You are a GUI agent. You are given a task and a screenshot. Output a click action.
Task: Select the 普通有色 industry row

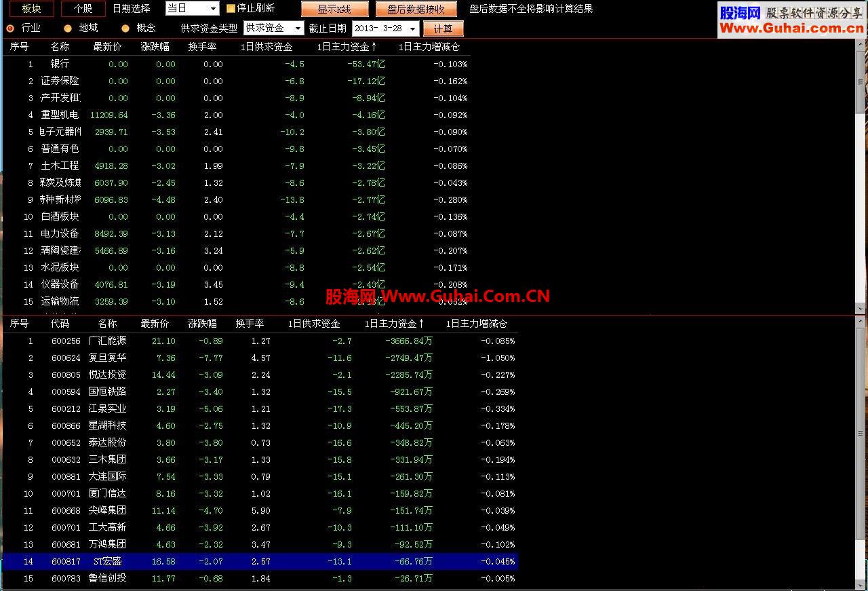(236, 149)
